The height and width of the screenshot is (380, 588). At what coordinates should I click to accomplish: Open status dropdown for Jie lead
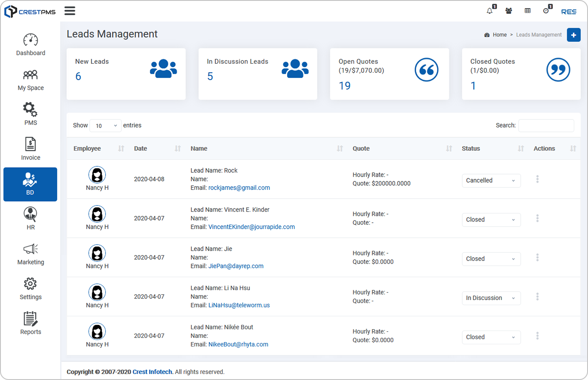[491, 259]
